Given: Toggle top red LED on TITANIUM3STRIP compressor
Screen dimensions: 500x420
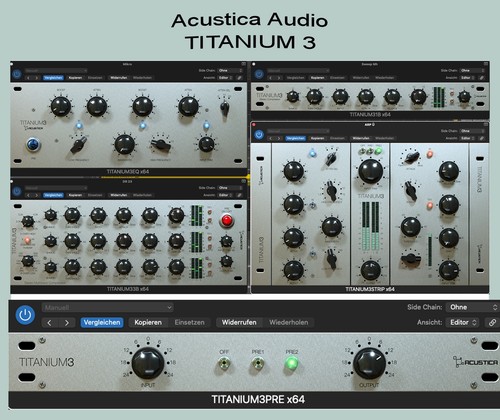Looking at the screenshot, I should point(430,154).
